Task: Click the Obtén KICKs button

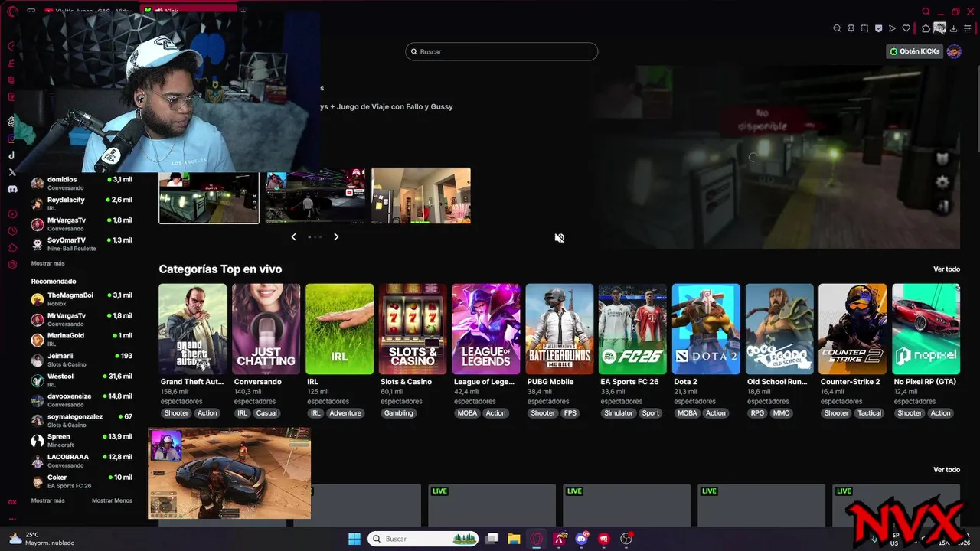Action: (x=915, y=51)
